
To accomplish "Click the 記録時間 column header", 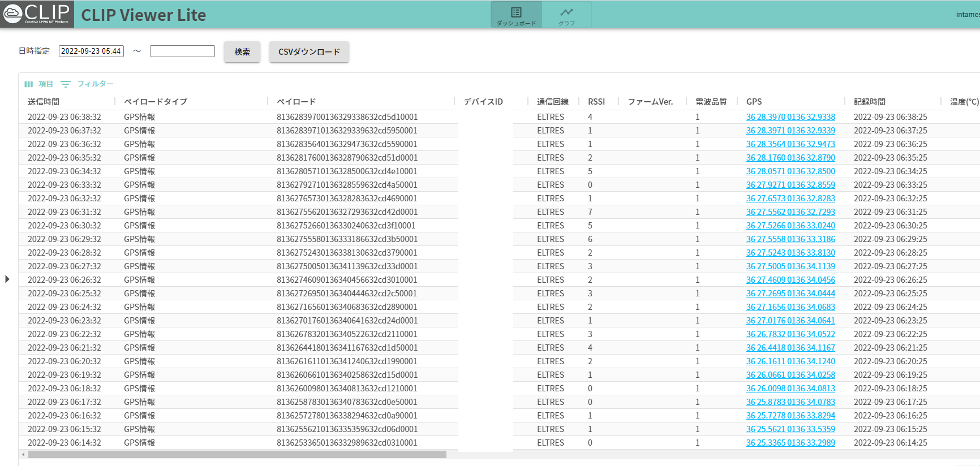I will 870,102.
